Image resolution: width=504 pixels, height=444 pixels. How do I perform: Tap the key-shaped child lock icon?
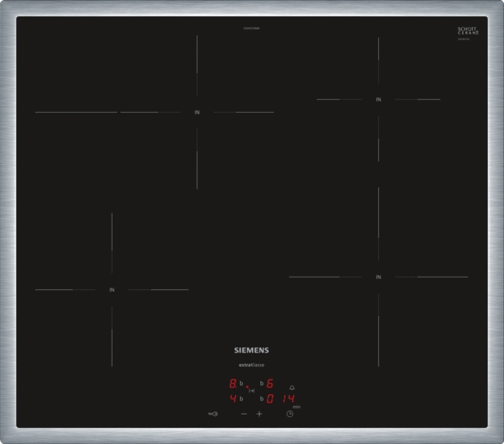213,414
